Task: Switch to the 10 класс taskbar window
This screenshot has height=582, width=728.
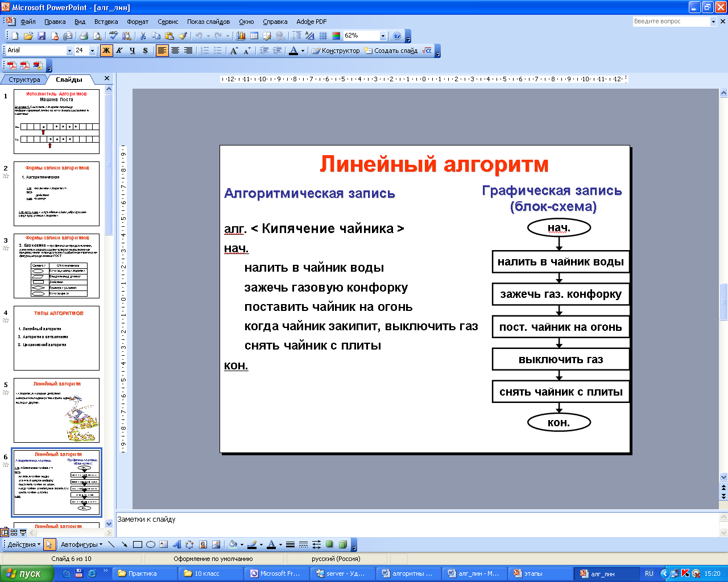Action: pyautogui.click(x=212, y=573)
